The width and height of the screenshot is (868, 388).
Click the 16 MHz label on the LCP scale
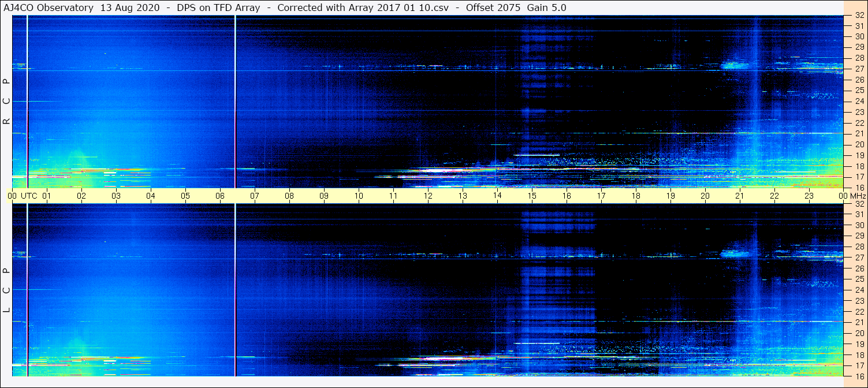(x=859, y=375)
